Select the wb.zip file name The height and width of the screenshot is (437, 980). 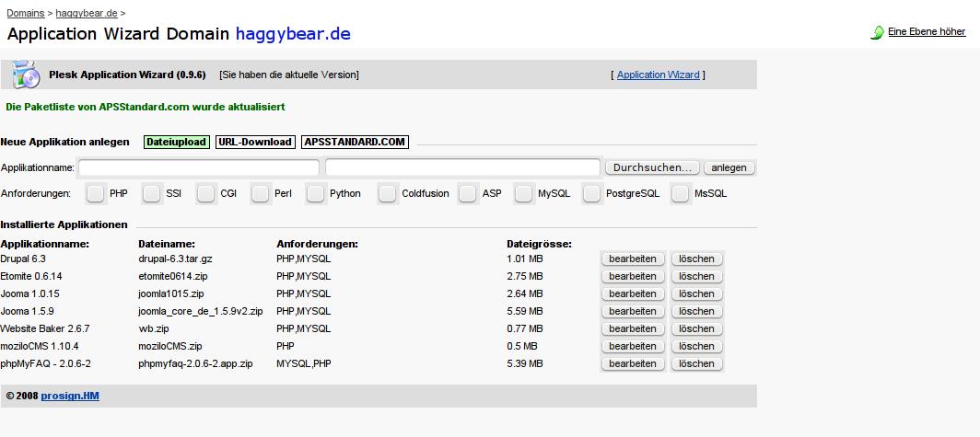153,328
